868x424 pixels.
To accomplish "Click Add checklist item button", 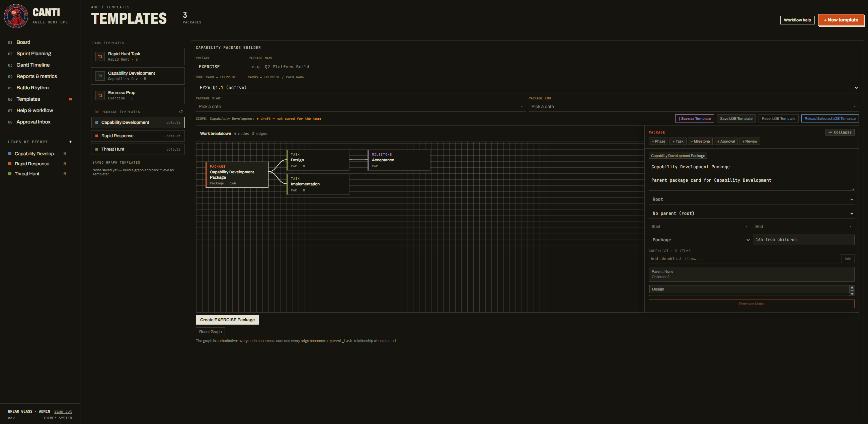I will pos(848,259).
